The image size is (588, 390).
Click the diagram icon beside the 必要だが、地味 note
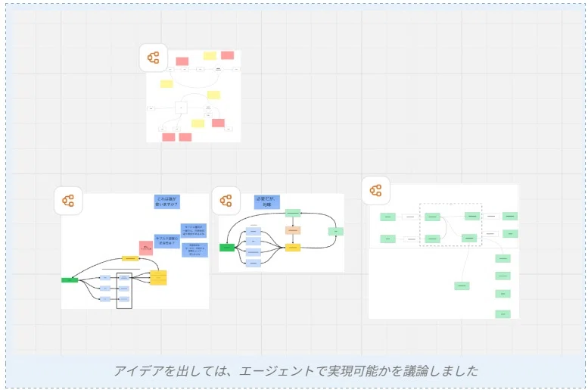click(226, 201)
